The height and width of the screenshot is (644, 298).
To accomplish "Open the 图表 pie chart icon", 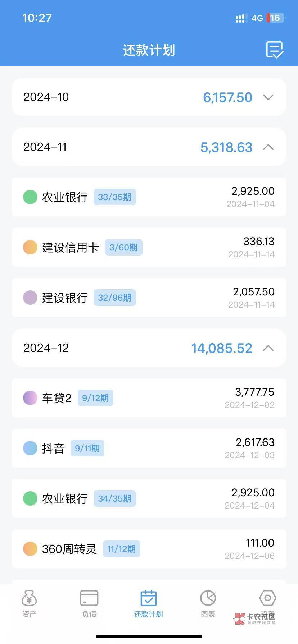I will coord(208,598).
